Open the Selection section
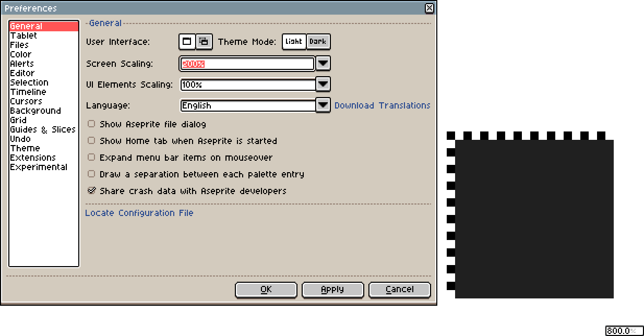This screenshot has height=336, width=644. 44,82
